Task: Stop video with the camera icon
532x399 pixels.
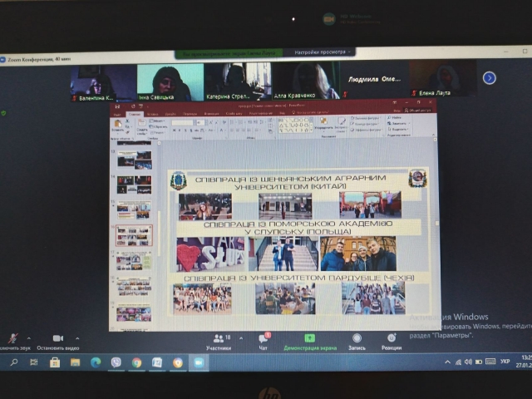Action: [x=58, y=338]
